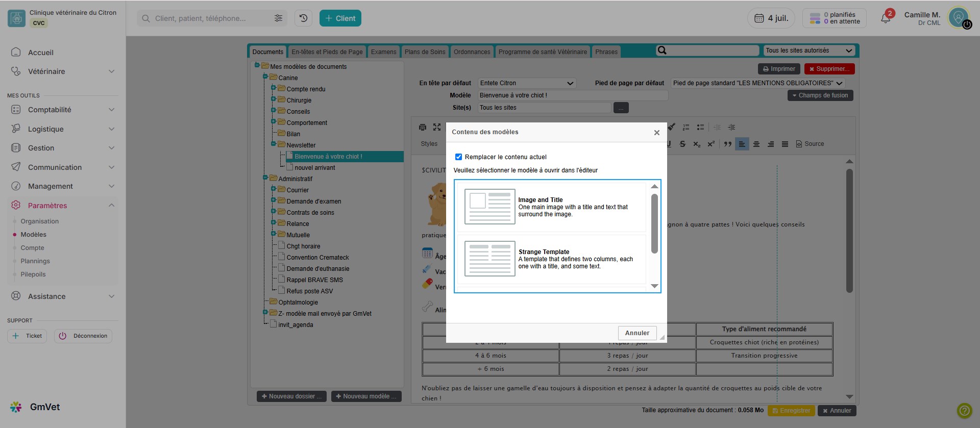Viewport: 980px width, 428px height.
Task: Insert a bulleted list in the editor
Action: (x=700, y=127)
